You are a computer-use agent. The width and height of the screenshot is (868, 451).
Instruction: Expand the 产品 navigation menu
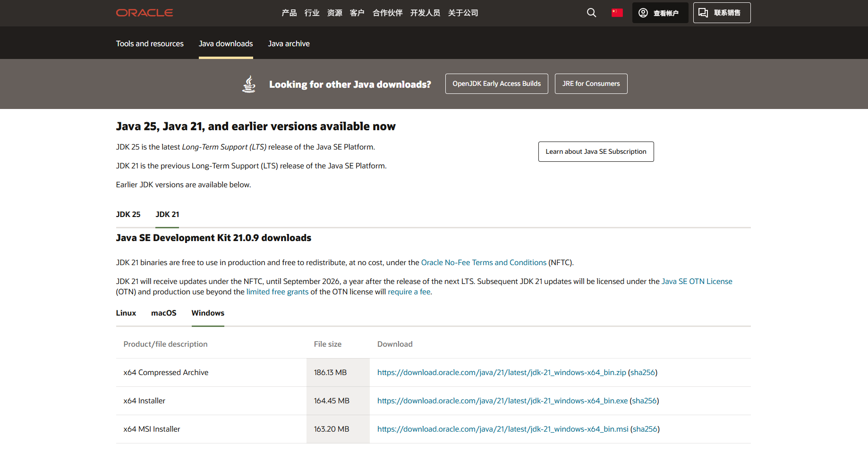[x=289, y=13]
